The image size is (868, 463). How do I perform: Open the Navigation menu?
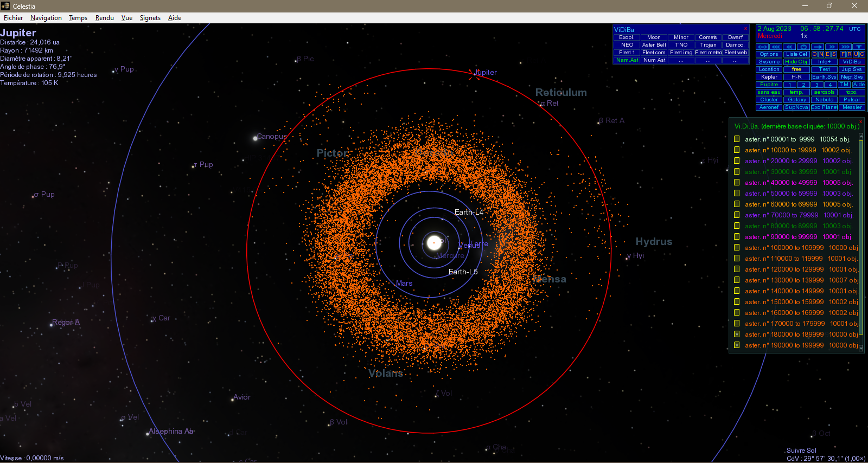pyautogui.click(x=46, y=18)
